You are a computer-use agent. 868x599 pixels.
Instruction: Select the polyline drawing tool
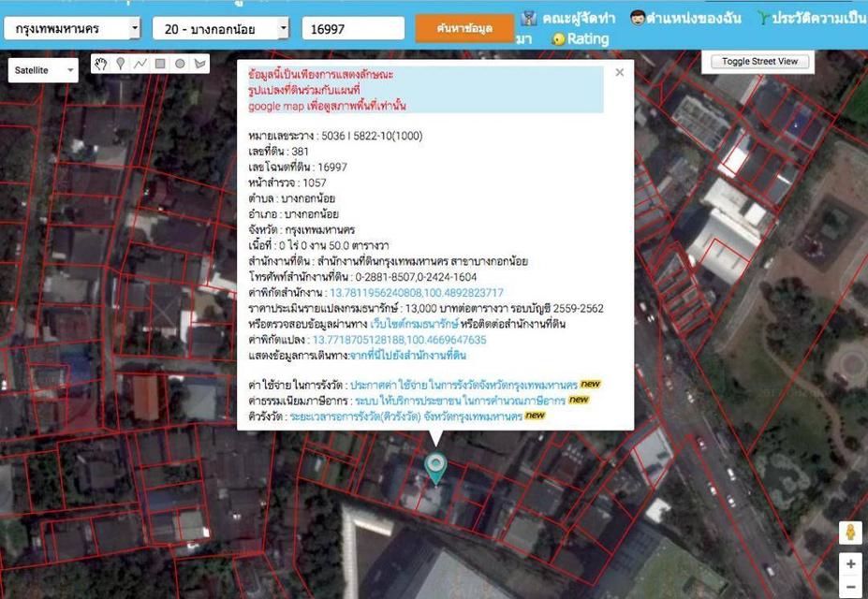pos(140,65)
